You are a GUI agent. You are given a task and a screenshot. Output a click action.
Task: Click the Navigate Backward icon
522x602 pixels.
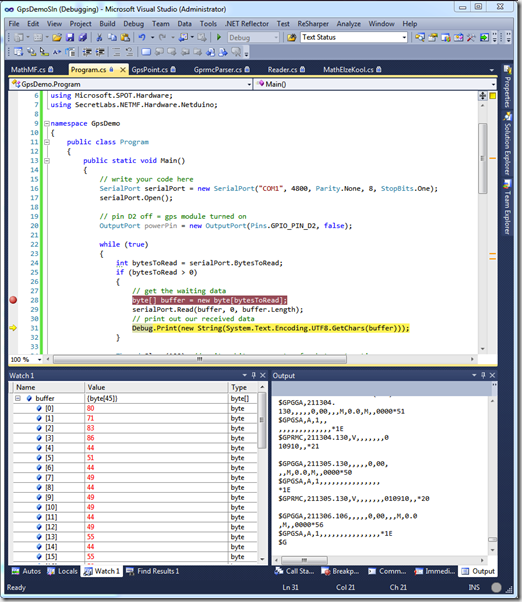[183, 37]
